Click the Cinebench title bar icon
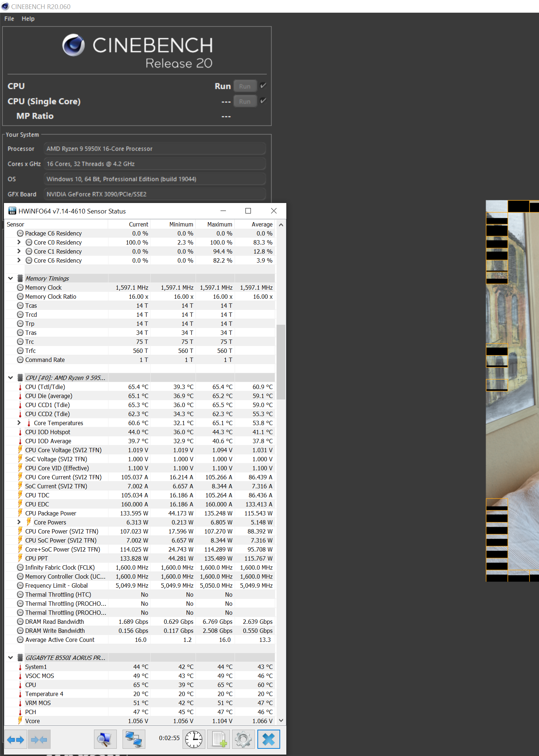The image size is (539, 756). click(5, 7)
